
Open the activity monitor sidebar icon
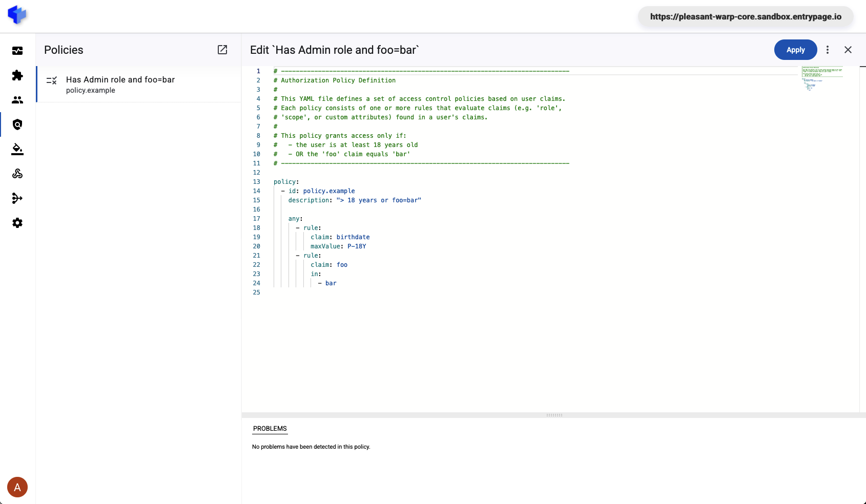coord(17,51)
